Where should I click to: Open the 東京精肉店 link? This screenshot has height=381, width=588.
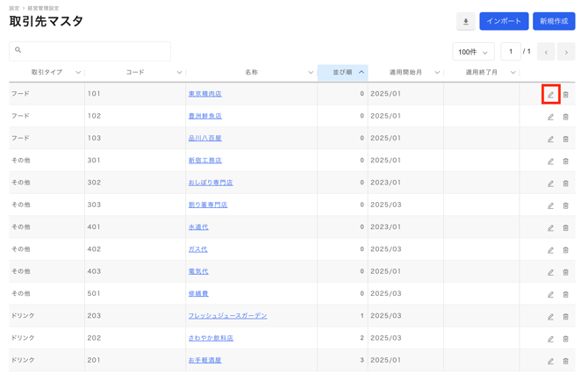tap(204, 94)
